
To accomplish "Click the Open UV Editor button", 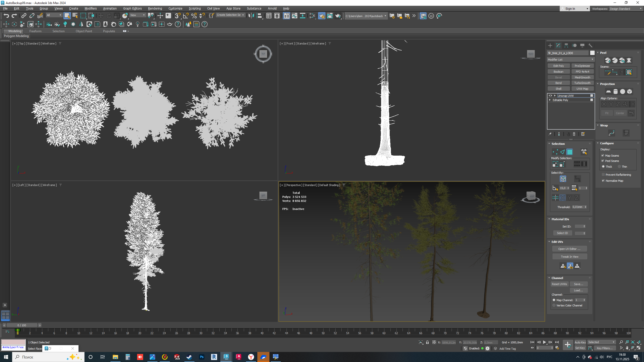I will [569, 249].
